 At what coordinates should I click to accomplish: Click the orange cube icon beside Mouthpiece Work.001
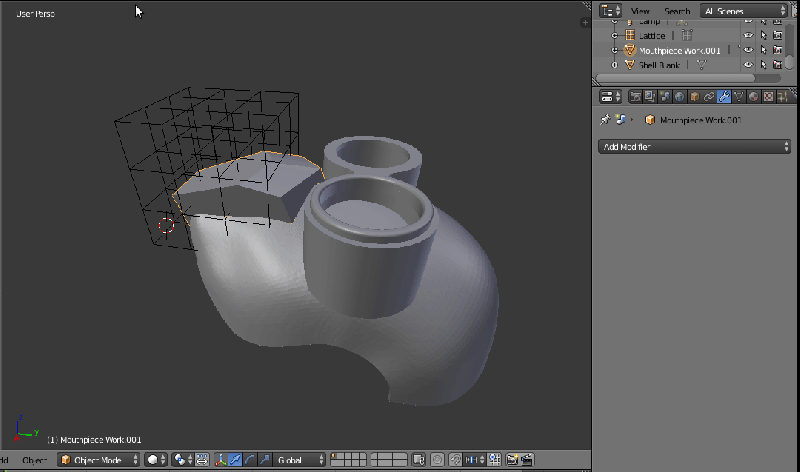coord(649,120)
